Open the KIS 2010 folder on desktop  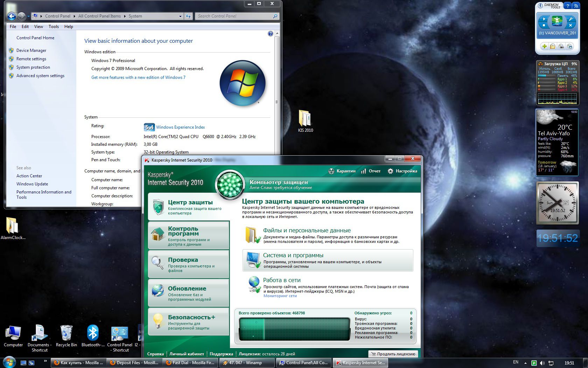tap(305, 121)
